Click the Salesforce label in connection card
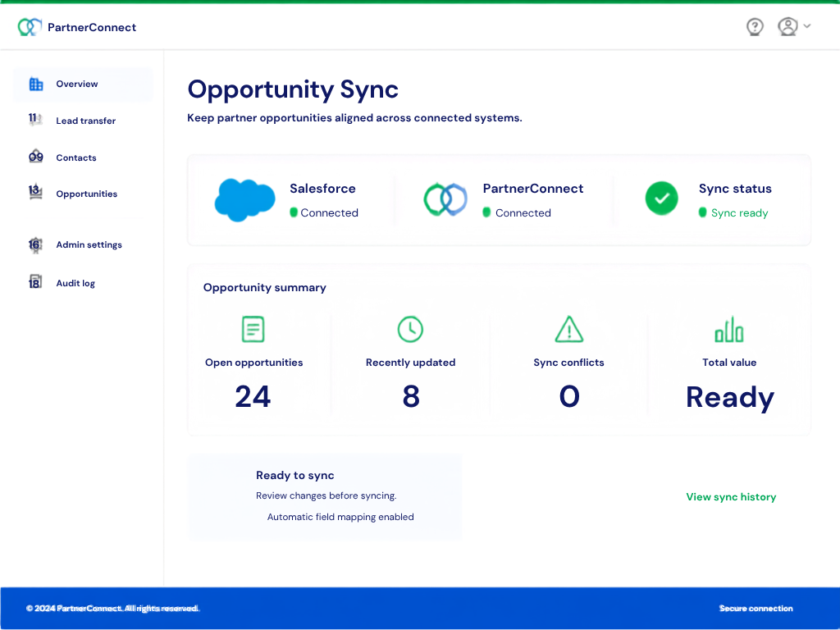This screenshot has height=630, width=840. 322,189
